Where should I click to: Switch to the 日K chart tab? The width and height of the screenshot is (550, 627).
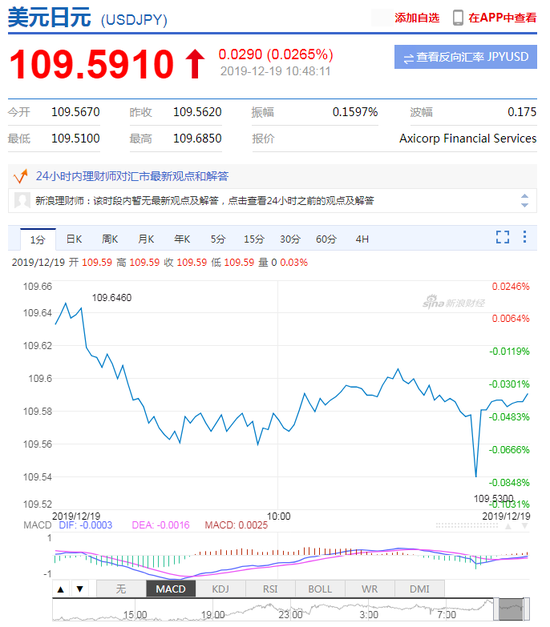pos(74,239)
